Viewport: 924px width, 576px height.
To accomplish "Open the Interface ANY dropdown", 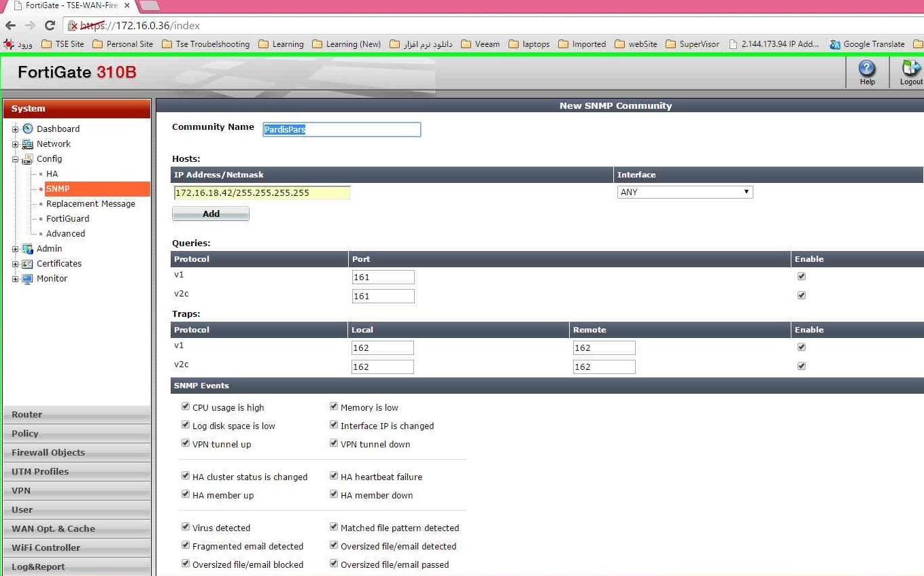I will pos(685,192).
